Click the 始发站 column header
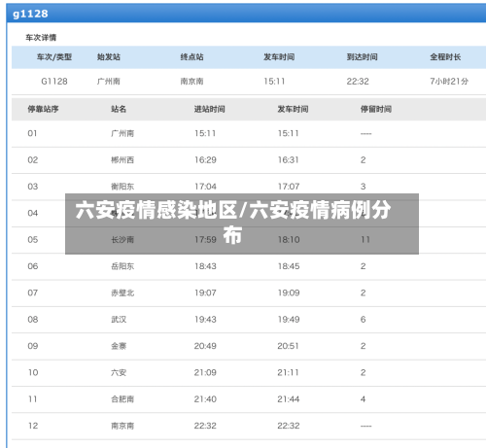Screen dimensions: 486x448 point(109,57)
